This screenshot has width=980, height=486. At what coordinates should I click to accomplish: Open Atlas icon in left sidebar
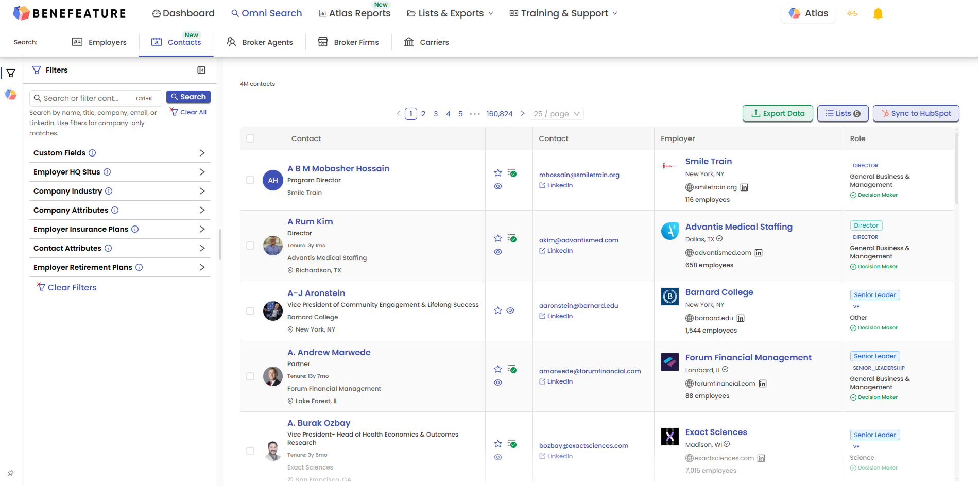[x=11, y=95]
